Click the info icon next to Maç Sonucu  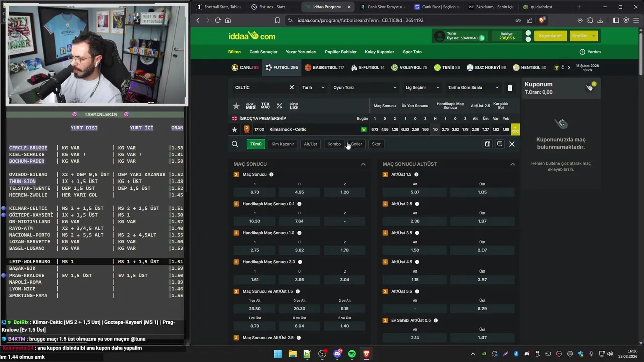pos(271,174)
